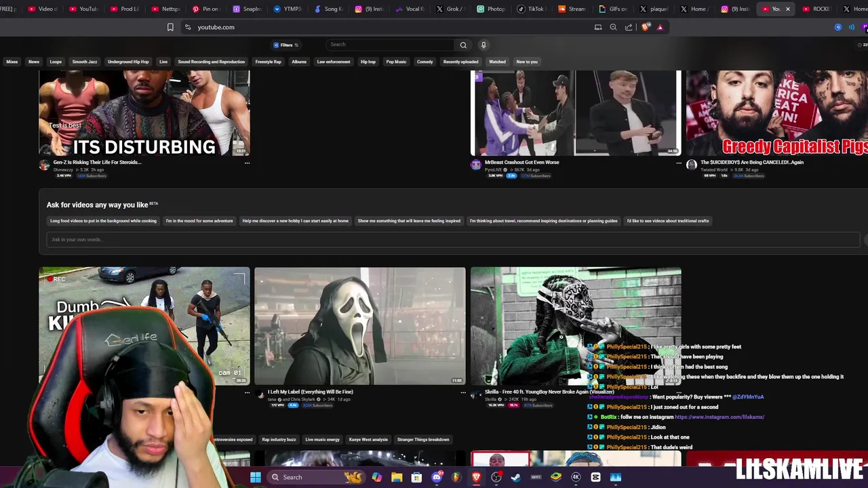
Task: Click the bookmark icon beside address bar
Action: tap(170, 27)
